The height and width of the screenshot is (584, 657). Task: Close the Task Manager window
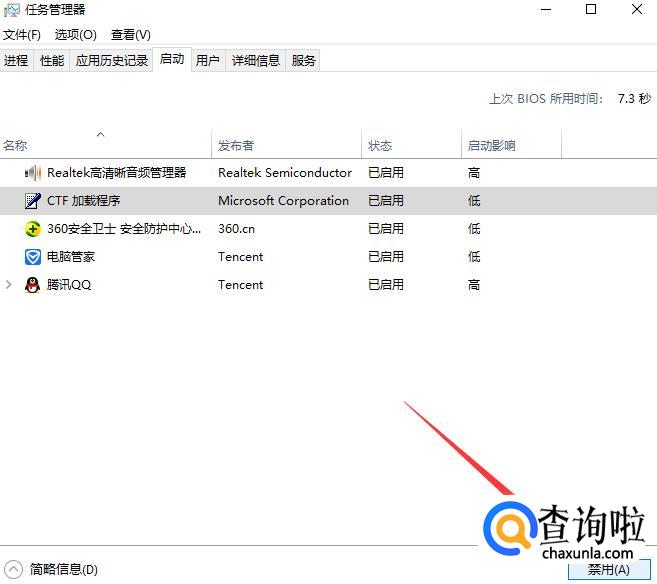pyautogui.click(x=637, y=10)
